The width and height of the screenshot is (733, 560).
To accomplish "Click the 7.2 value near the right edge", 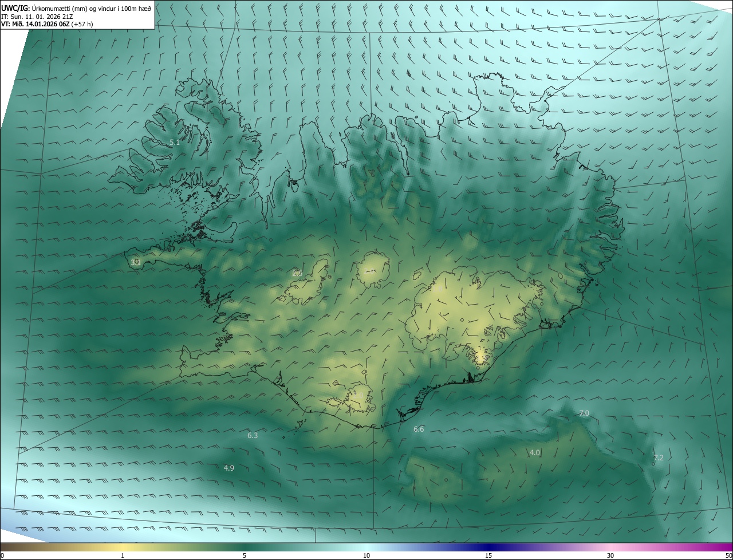I will [x=659, y=458].
